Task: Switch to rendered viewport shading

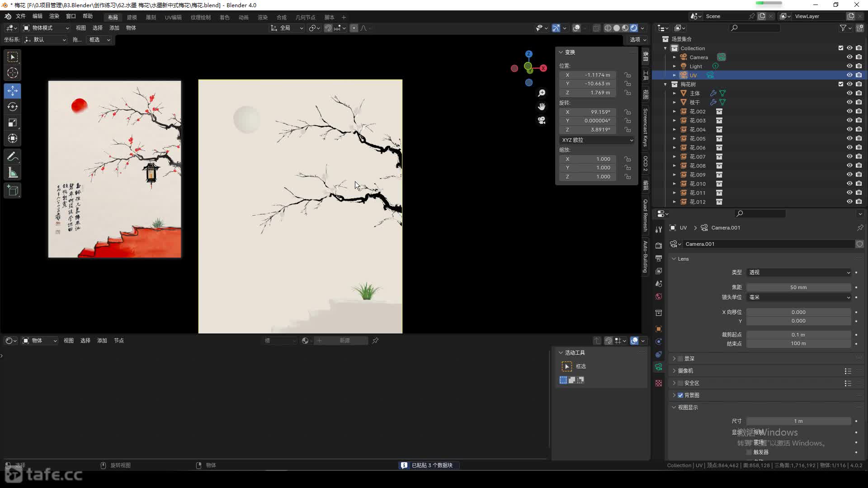Action: click(x=634, y=28)
